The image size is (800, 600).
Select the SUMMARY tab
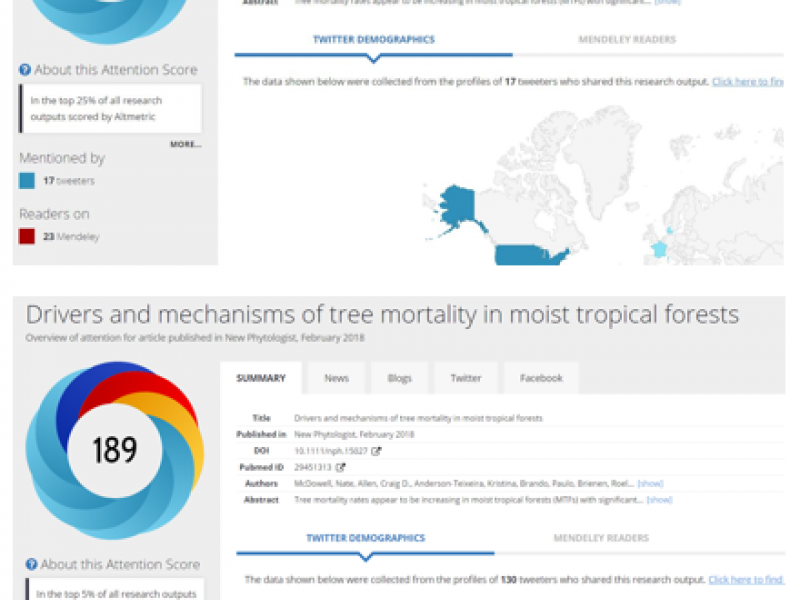tap(261, 378)
